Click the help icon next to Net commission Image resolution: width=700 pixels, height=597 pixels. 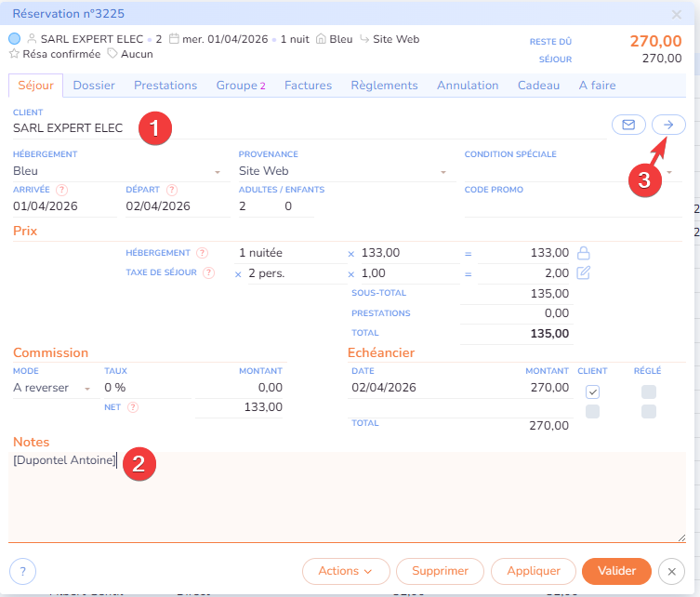point(133,407)
